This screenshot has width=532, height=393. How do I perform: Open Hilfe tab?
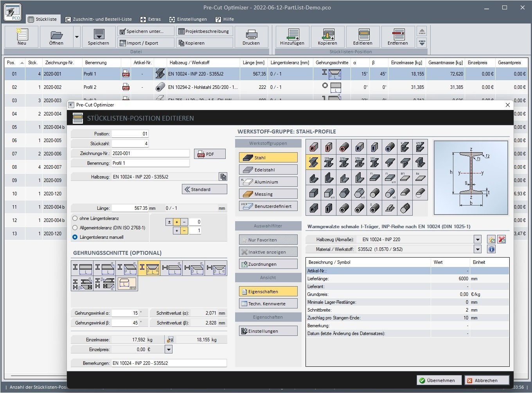[x=225, y=19]
